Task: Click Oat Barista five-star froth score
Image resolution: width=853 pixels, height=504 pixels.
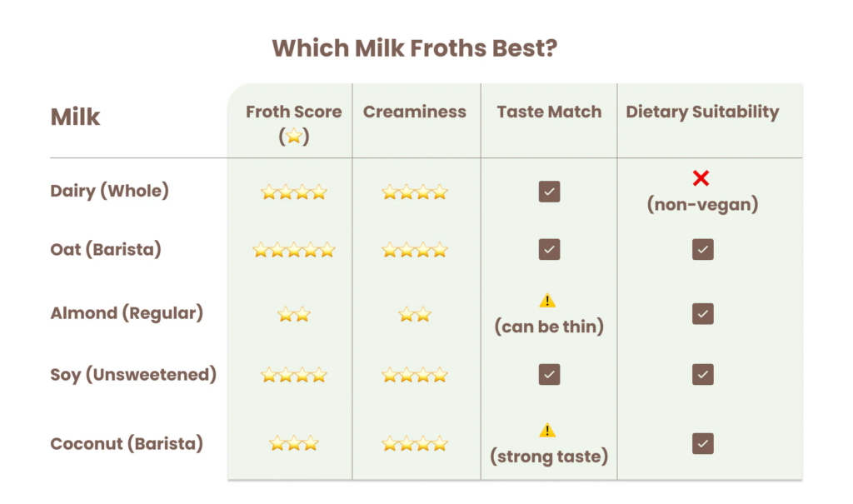Action: pos(294,251)
